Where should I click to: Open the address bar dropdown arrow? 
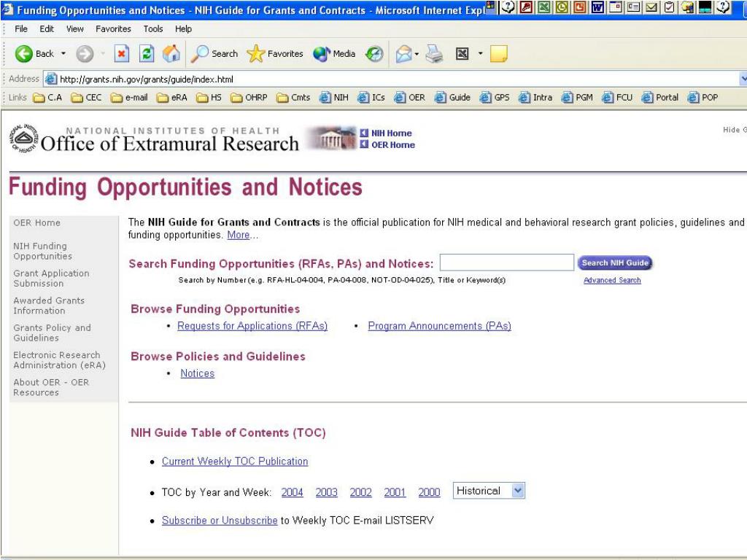click(743, 79)
